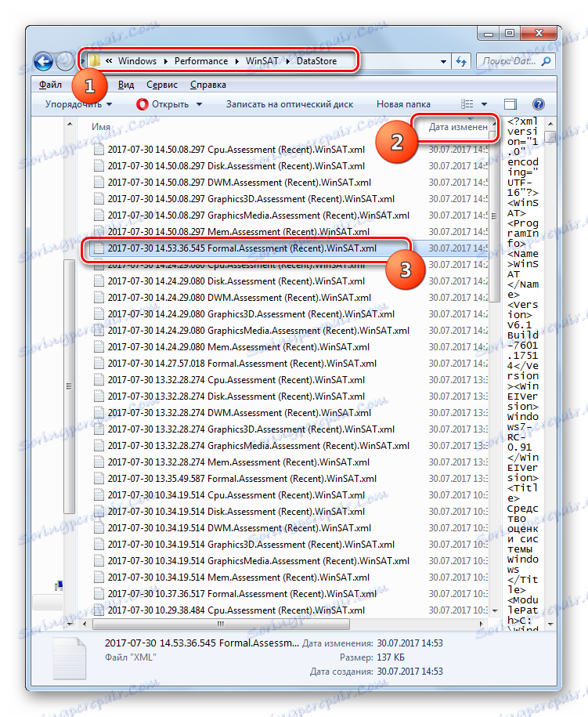Screen dimensions: 588x717
Task: Click the blue Back navigation arrow
Action: coord(43,61)
